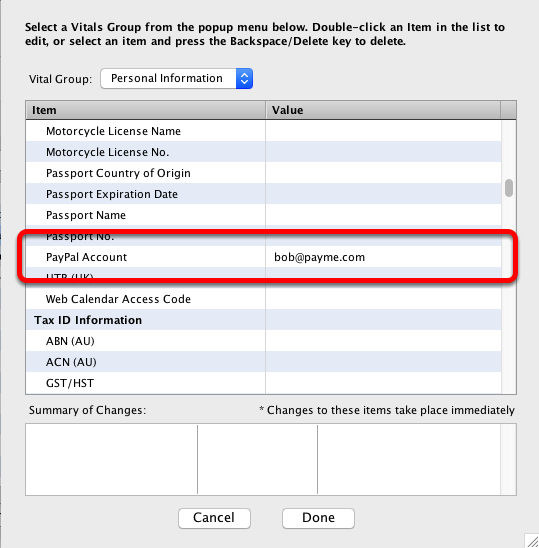This screenshot has width=539, height=548.
Task: Click the list's vertical scrollbar thumb
Action: pos(509,188)
